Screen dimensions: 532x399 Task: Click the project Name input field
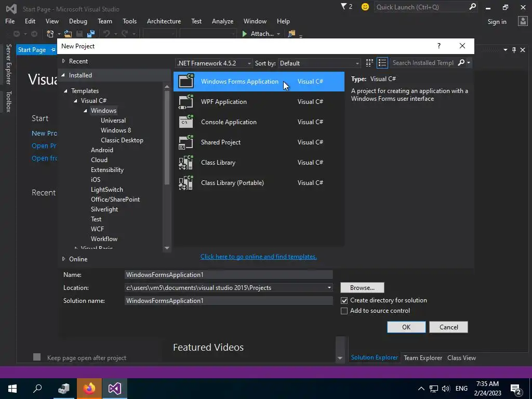[229, 275]
